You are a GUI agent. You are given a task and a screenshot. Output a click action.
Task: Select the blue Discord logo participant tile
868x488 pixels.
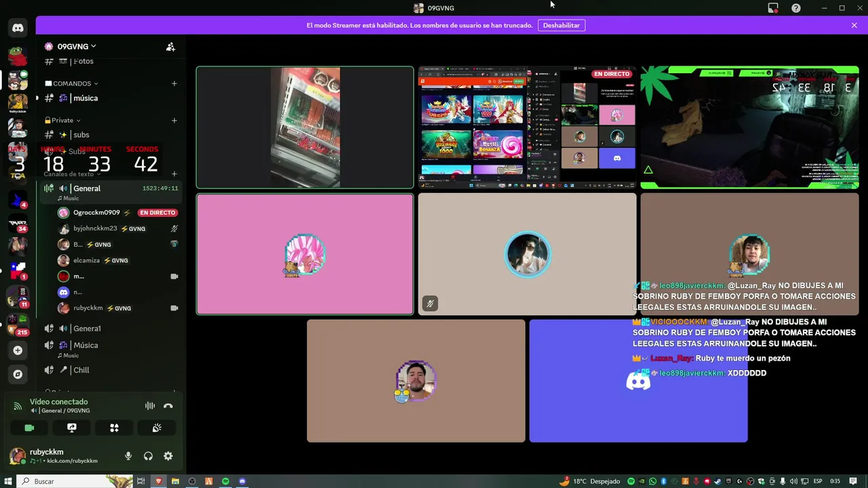pyautogui.click(x=638, y=381)
